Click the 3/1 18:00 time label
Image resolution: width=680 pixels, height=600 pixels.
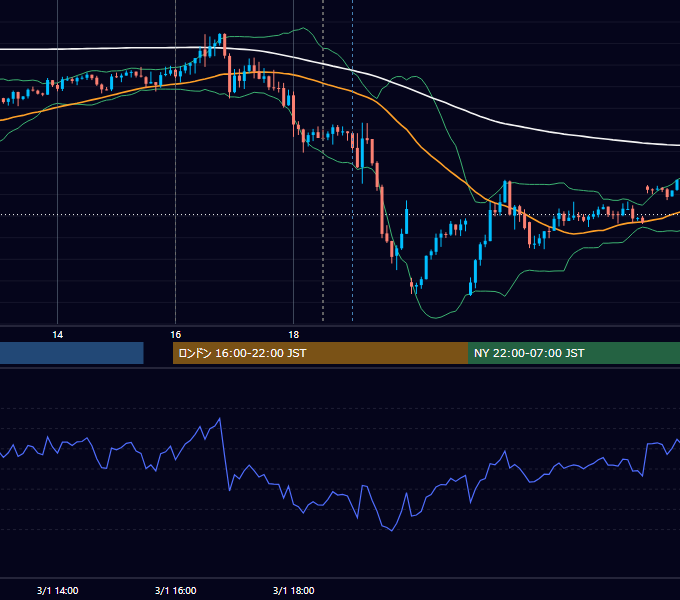point(294,590)
